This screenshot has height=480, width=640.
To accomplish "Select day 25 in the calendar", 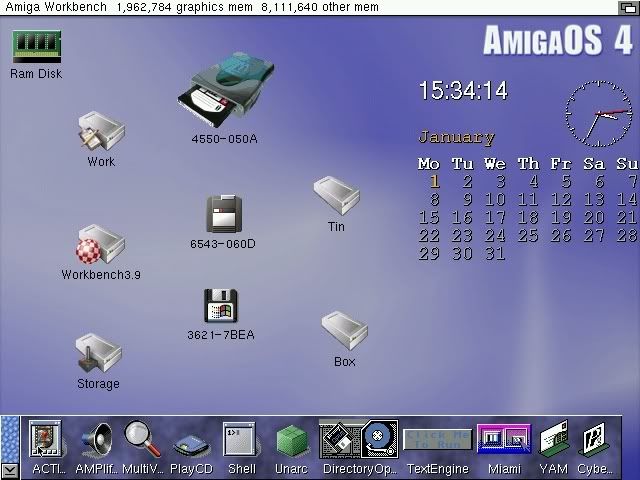I will click(x=528, y=236).
